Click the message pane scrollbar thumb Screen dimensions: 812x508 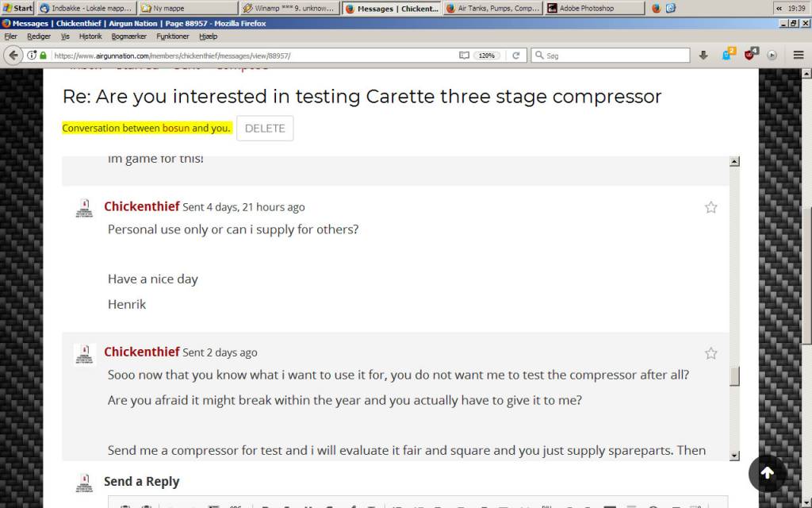(734, 375)
